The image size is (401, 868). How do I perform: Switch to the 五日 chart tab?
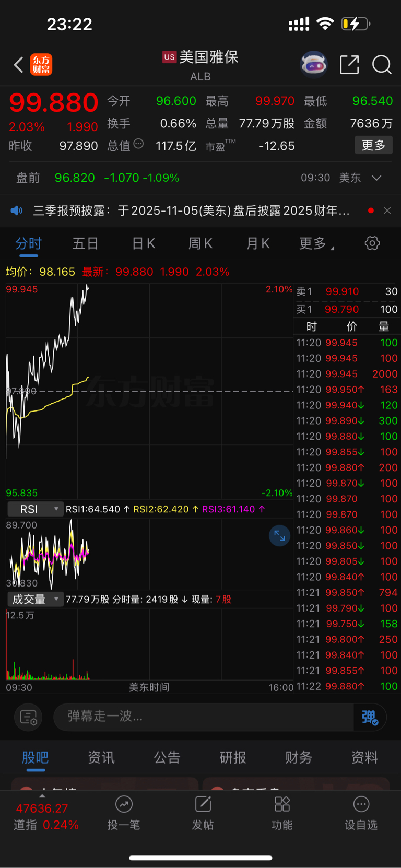click(x=85, y=243)
